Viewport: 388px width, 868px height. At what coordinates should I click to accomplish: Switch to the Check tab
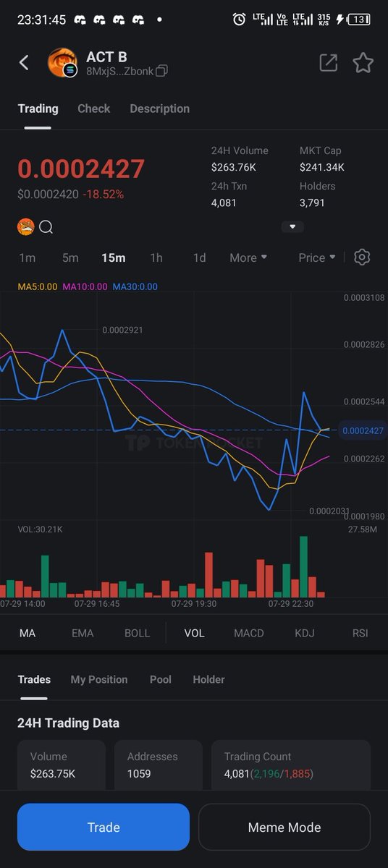coord(94,109)
